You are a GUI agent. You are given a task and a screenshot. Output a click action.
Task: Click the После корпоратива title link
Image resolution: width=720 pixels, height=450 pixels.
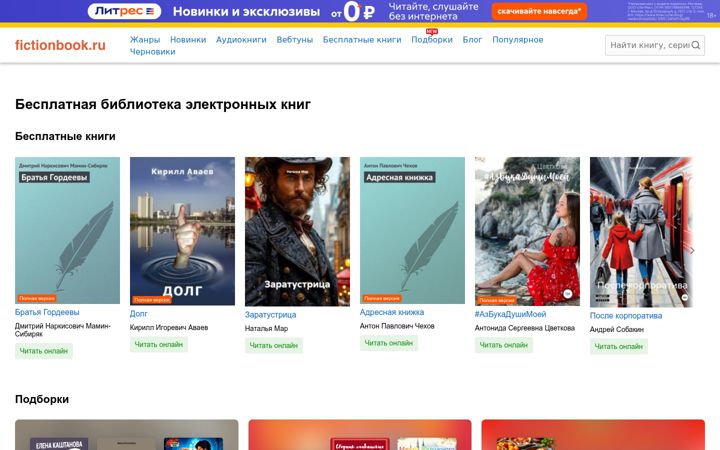(626, 315)
